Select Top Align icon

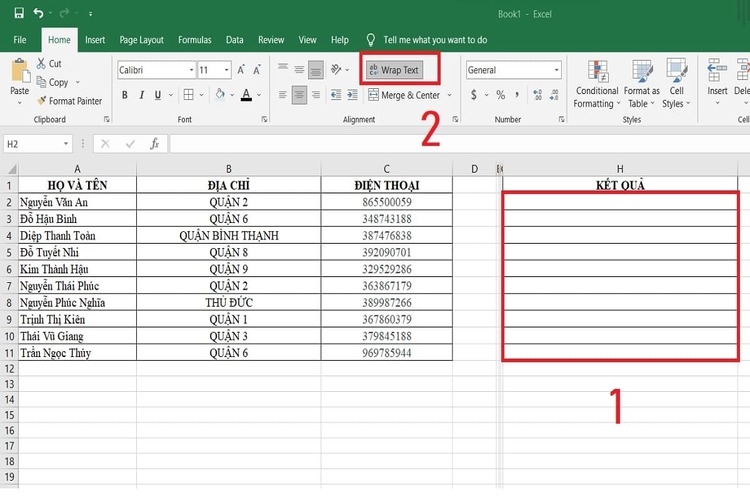pyautogui.click(x=283, y=69)
